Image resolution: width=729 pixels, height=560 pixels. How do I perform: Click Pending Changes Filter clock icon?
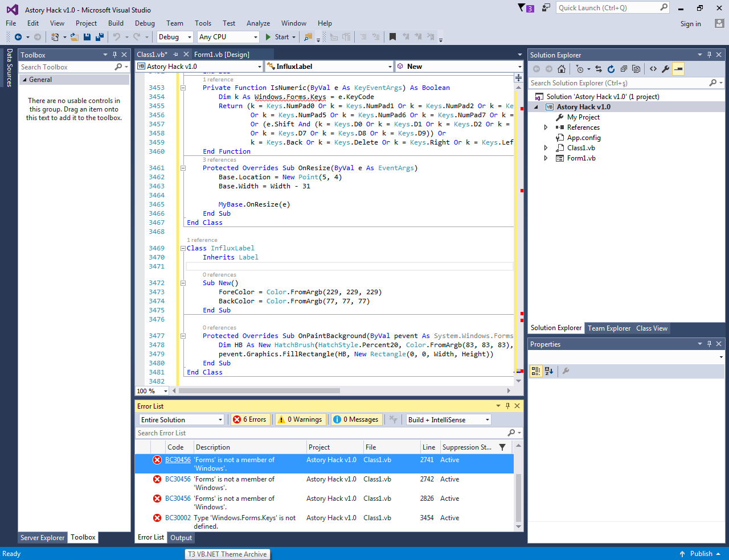coord(580,69)
